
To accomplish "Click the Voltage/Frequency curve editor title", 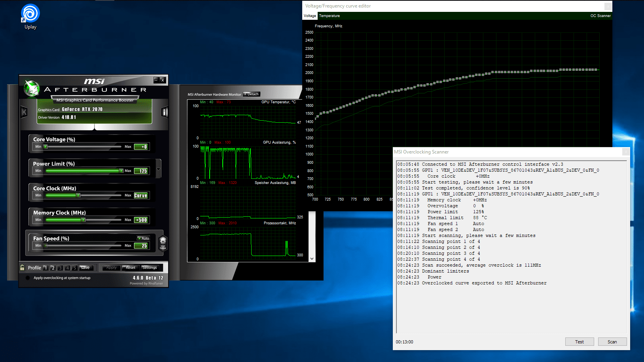I will pos(338,6).
